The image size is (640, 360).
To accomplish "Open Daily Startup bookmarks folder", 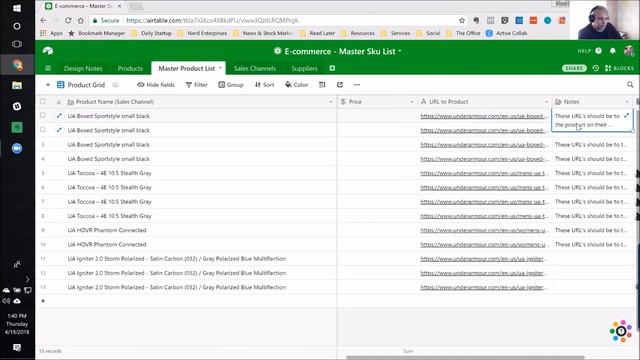I will coord(151,33).
